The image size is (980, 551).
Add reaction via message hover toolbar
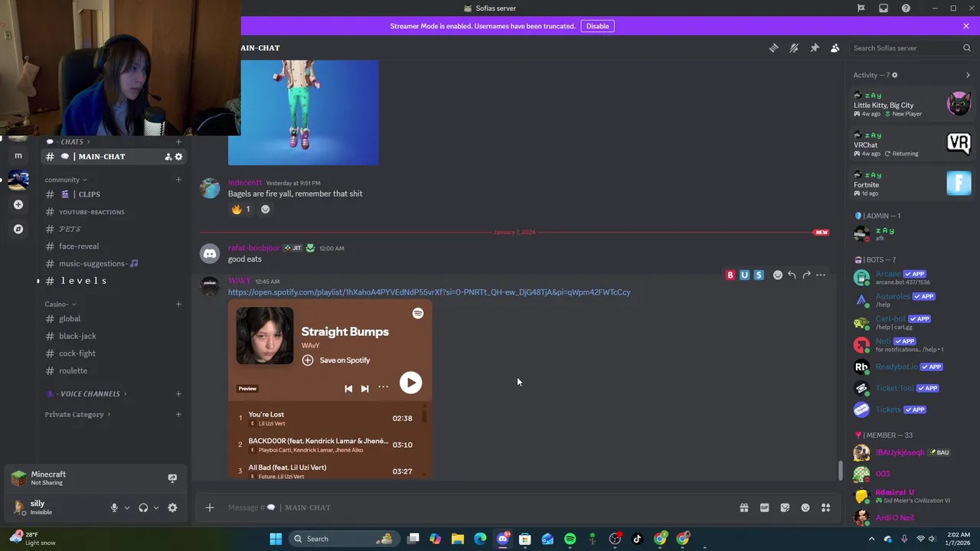(x=778, y=275)
